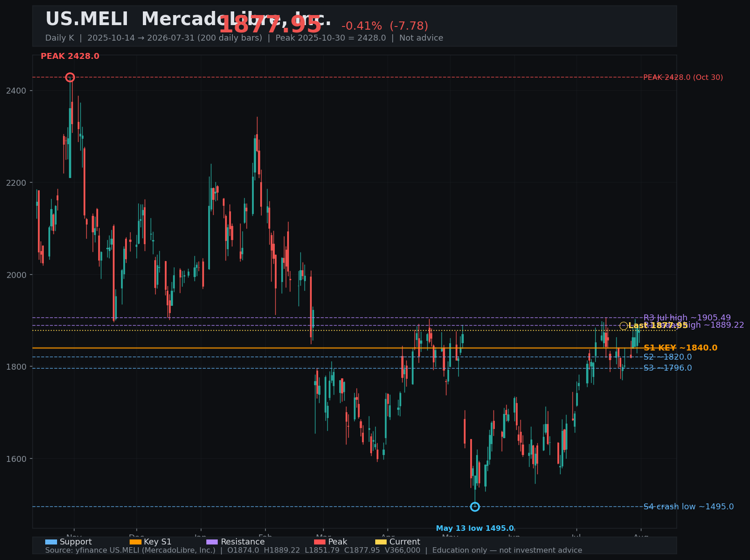Select the orange Key S1 legend swatch
This screenshot has width=750, height=560.
pyautogui.click(x=136, y=542)
